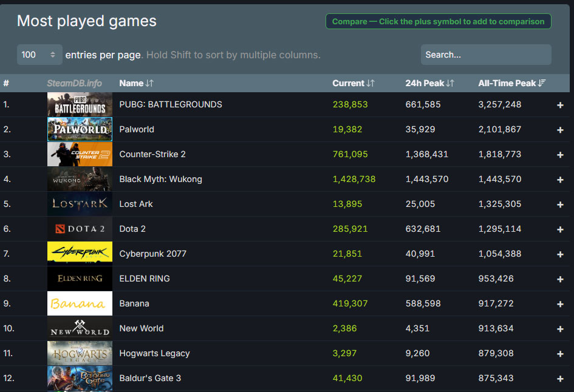This screenshot has width=574, height=392.
Task: Open the Black Myth: Wukong page
Action: coord(160,179)
